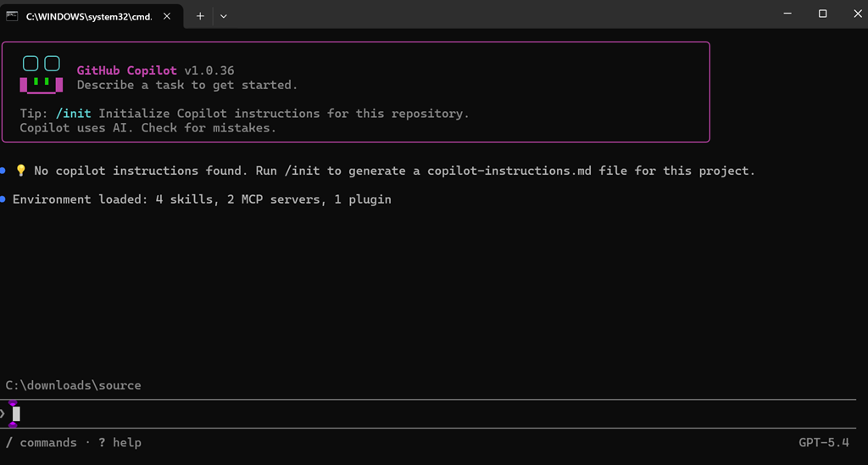Click the lightbulb tip icon
Image resolution: width=868 pixels, height=465 pixels.
tap(21, 171)
